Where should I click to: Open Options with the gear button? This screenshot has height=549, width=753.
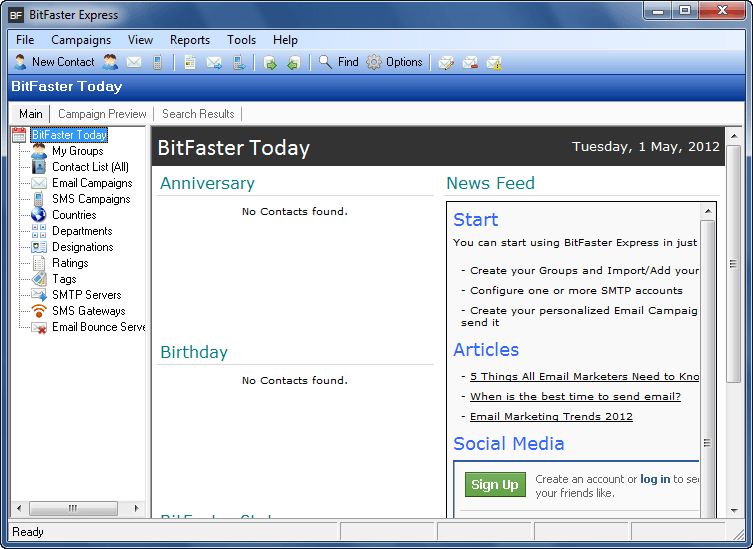394,62
